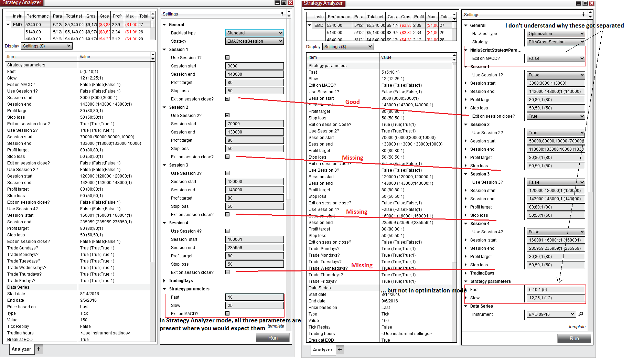
Task: Open Display dropdown in left window
Action: pyautogui.click(x=46, y=46)
